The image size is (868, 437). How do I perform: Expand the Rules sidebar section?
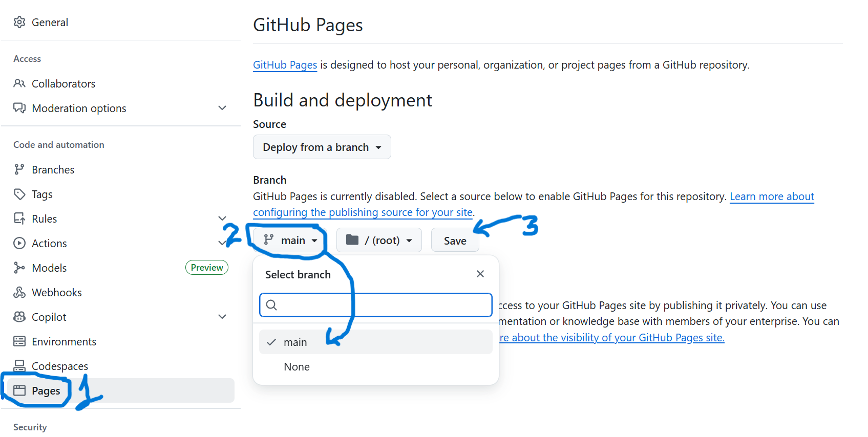222,218
